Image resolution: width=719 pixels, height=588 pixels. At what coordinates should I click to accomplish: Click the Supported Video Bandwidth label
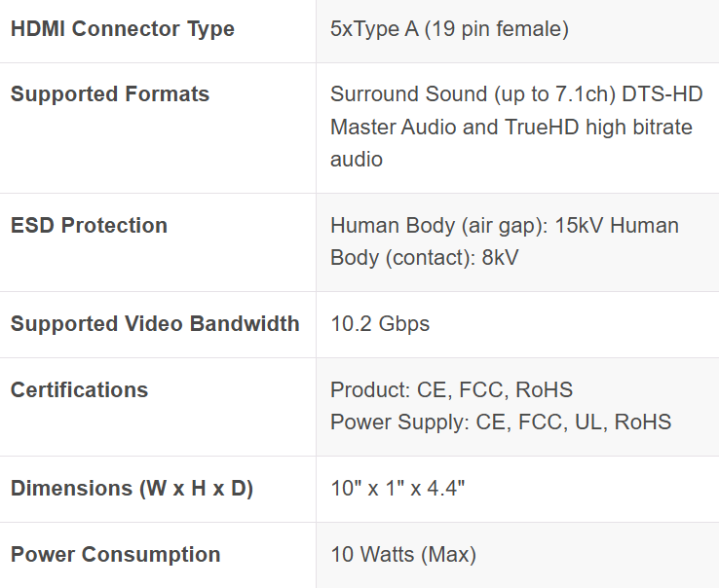155,323
